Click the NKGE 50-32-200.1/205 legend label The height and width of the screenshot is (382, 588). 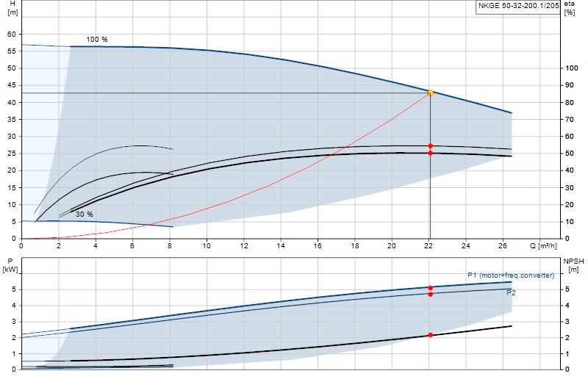[518, 6]
